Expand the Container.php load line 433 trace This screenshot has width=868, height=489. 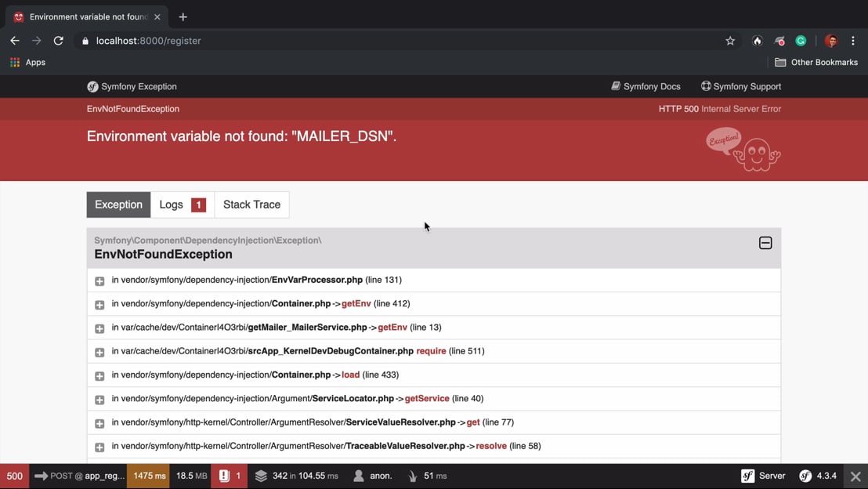pos(99,376)
